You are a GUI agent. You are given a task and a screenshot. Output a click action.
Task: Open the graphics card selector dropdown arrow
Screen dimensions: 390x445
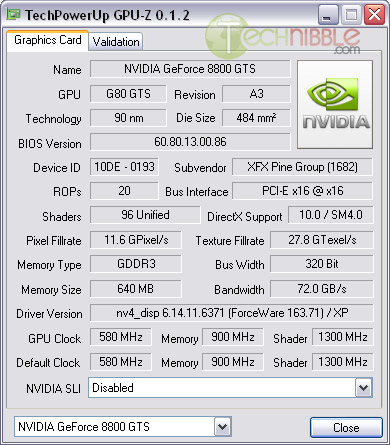[222, 426]
